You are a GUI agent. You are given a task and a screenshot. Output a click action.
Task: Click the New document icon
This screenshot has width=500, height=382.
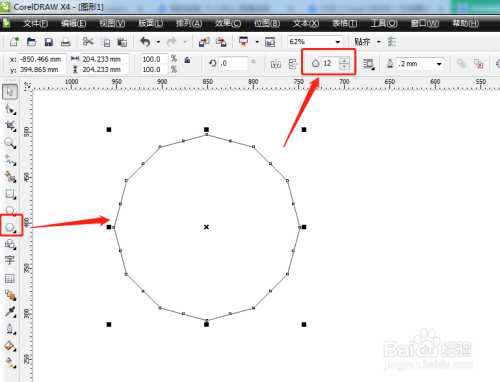pyautogui.click(x=14, y=42)
